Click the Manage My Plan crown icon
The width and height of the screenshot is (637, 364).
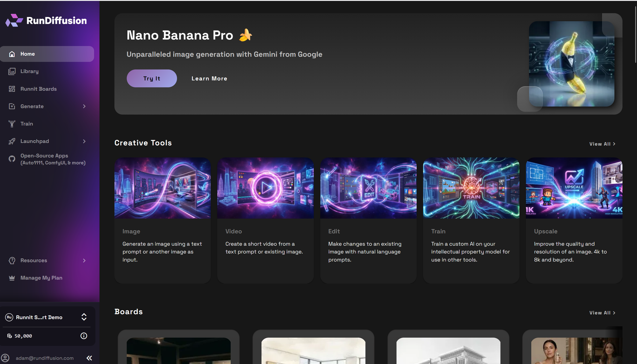pos(12,278)
